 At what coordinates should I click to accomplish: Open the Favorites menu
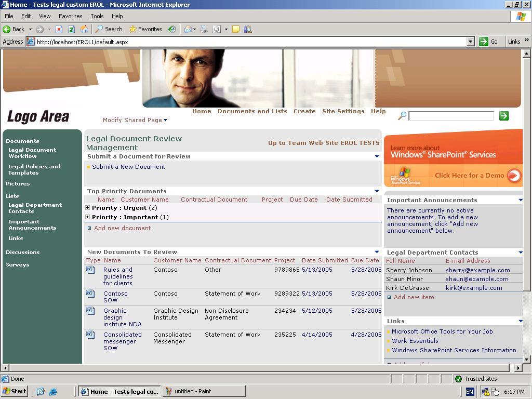tap(70, 16)
